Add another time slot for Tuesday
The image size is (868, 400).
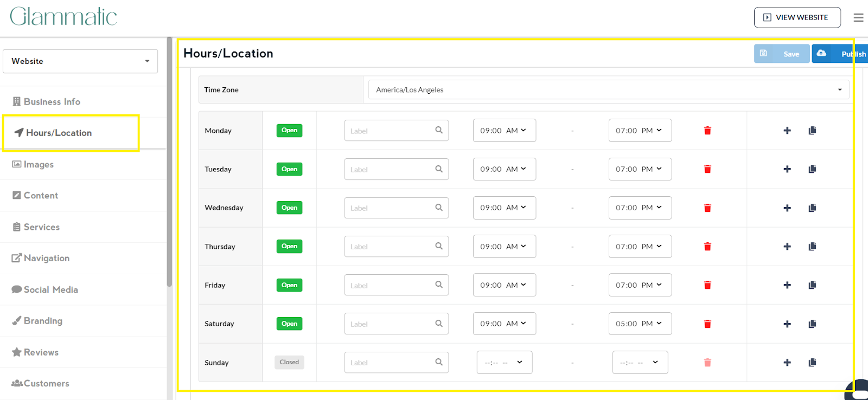tap(787, 169)
